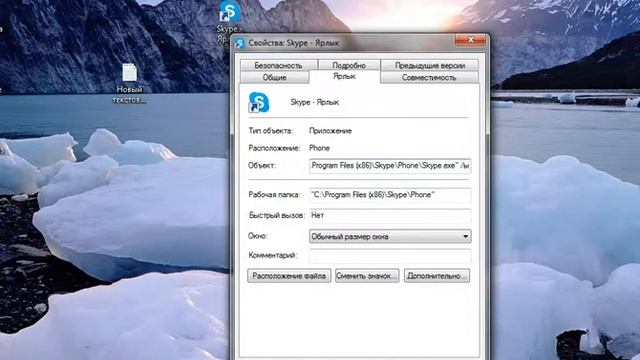Close the Skype properties dialog
The width and height of the screenshot is (640, 360).
[x=471, y=40]
